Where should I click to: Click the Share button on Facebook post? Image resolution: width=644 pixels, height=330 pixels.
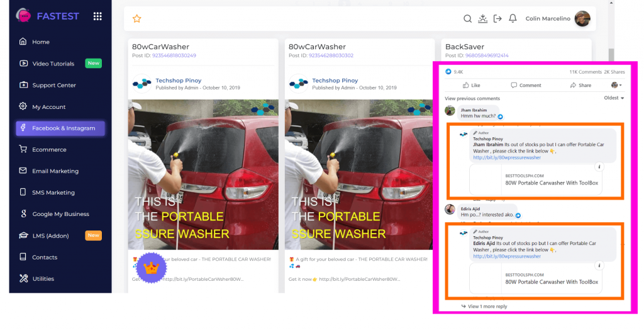coord(580,85)
